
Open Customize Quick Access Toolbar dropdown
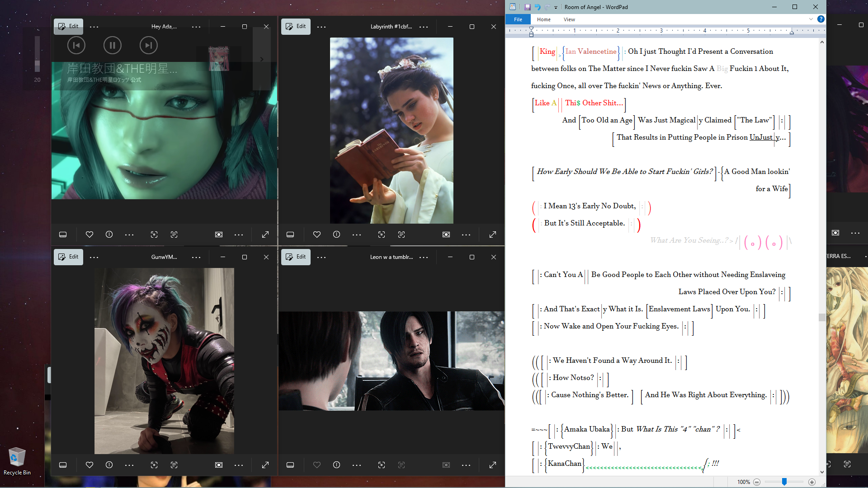[x=556, y=7]
